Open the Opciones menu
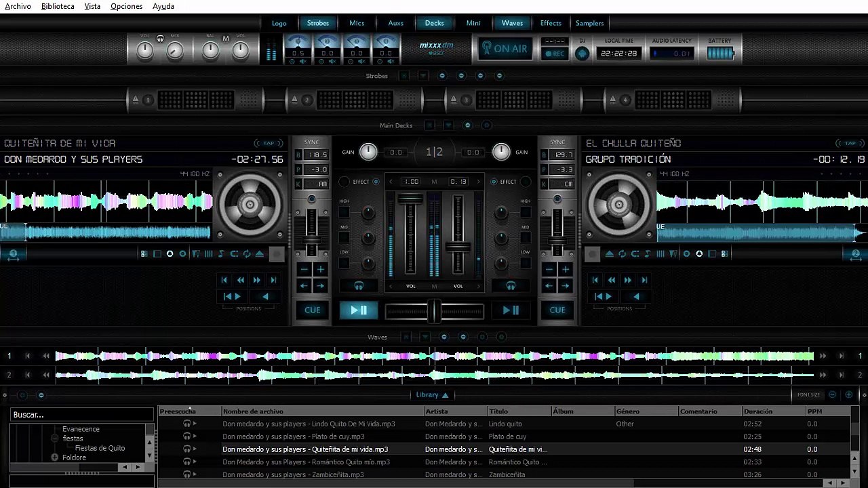 [127, 6]
